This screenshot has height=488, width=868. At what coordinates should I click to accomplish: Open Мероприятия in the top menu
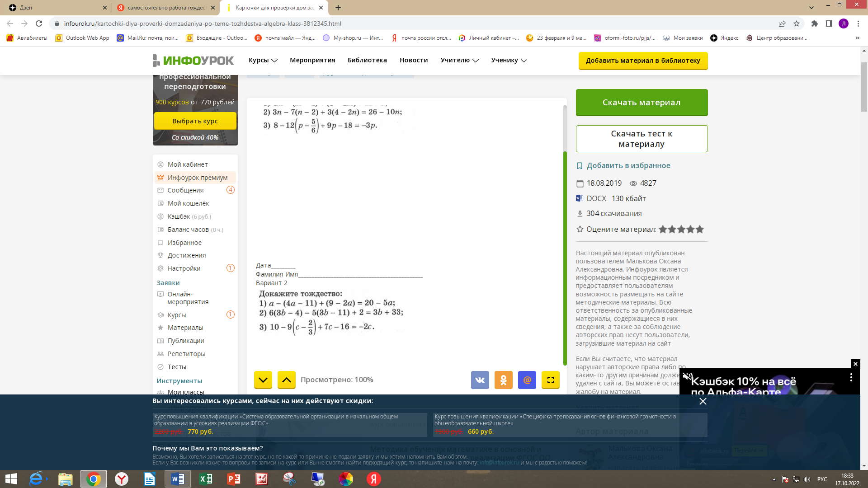312,60
